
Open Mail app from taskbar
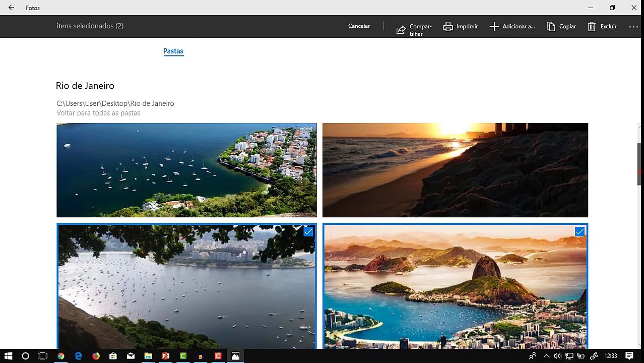(131, 356)
